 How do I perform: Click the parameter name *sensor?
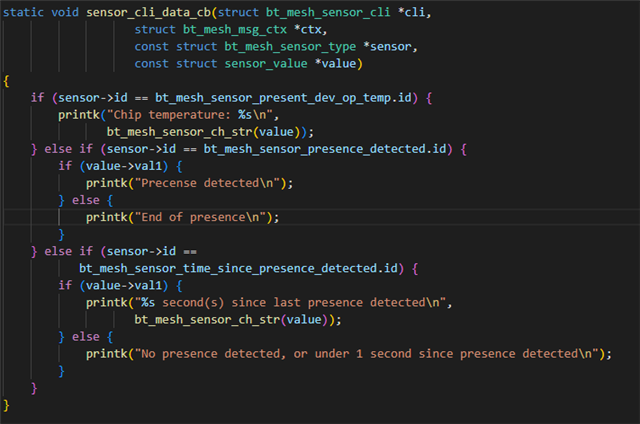387,47
